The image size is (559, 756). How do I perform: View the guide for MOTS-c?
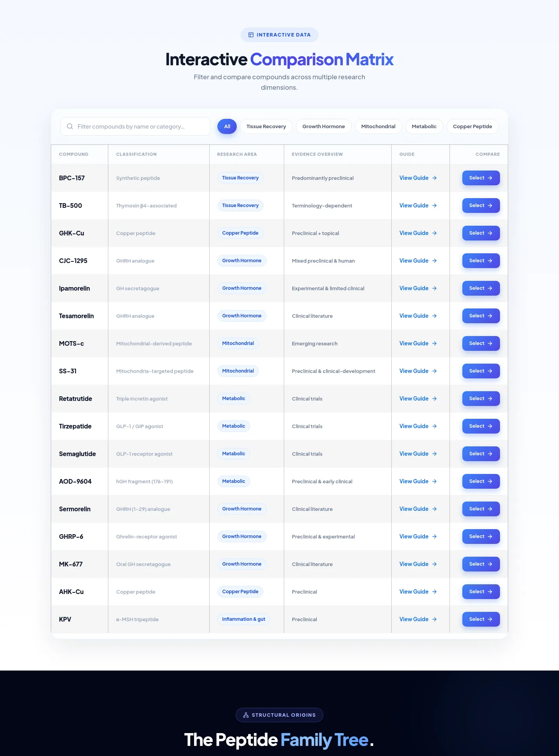click(418, 343)
